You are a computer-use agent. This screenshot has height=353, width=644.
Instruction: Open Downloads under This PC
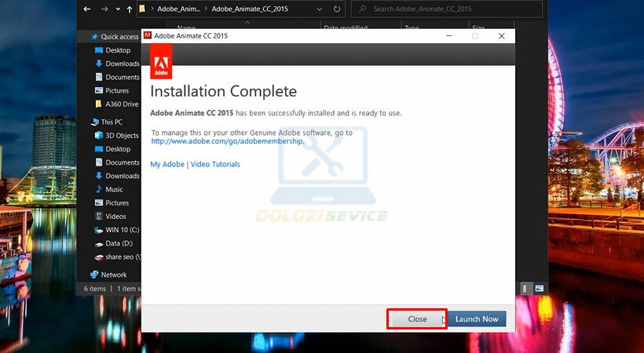click(117, 176)
